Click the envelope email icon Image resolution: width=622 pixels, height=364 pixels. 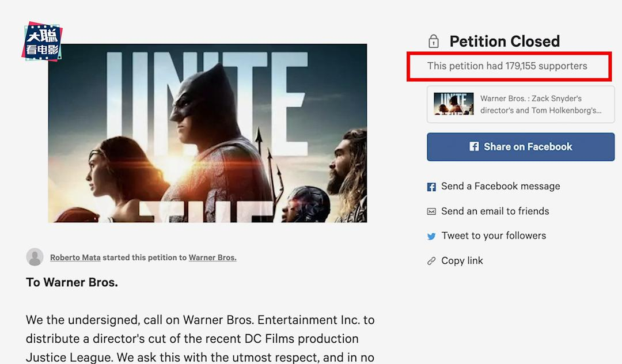431,211
